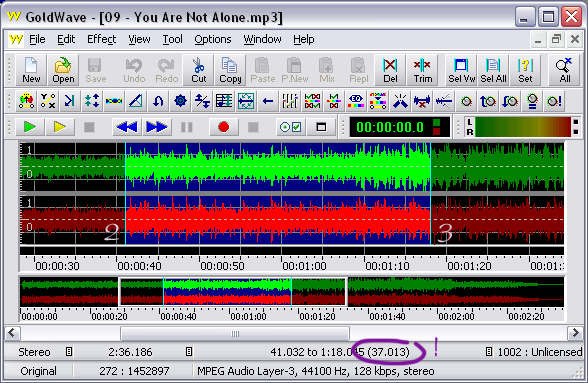This screenshot has width=588, height=383.
Task: Open the Set selection markers icon
Action: click(525, 70)
